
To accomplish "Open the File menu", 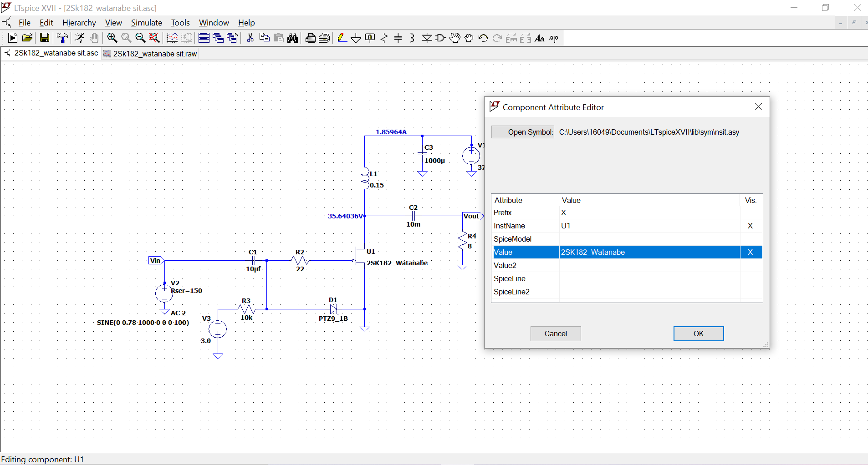I will click(25, 23).
